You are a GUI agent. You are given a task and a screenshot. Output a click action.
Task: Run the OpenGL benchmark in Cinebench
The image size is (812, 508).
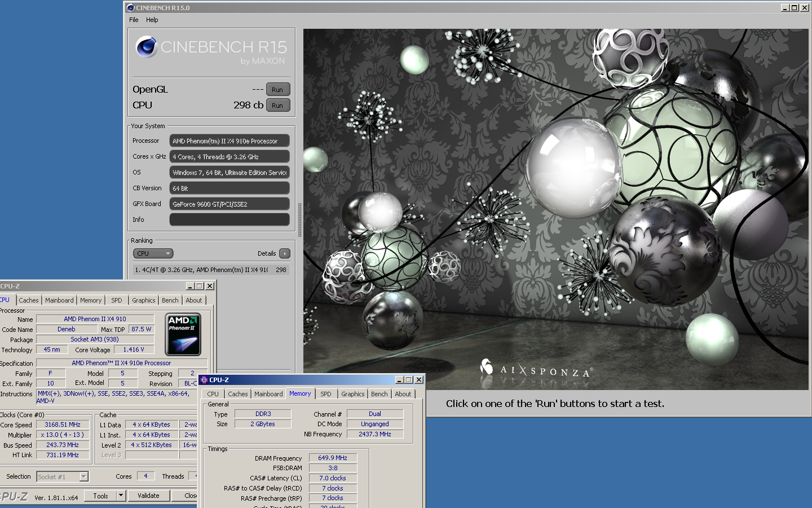[277, 90]
